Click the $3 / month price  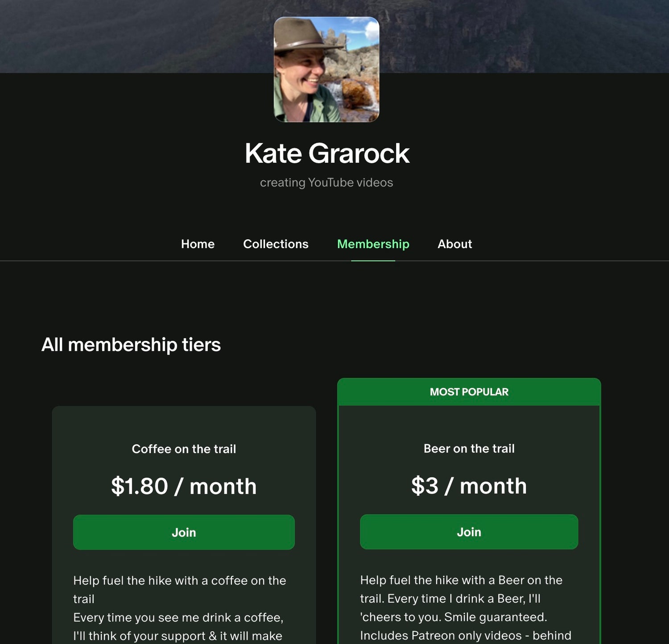469,485
